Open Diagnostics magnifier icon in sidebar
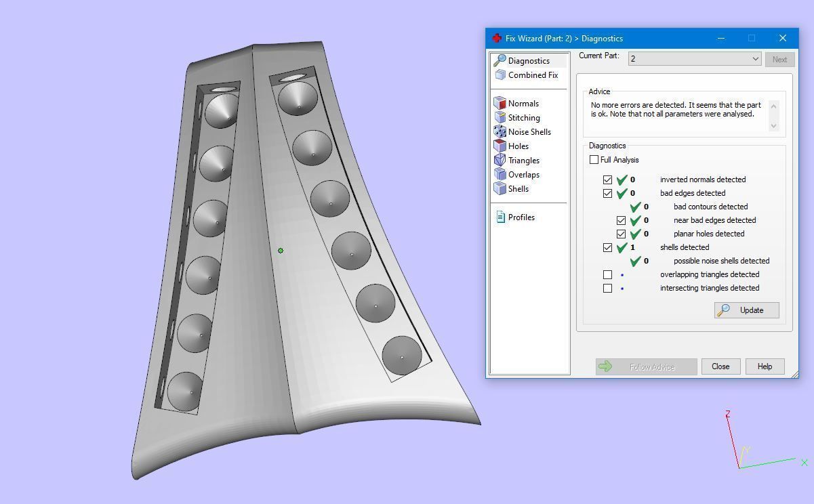Image resolution: width=814 pixels, height=504 pixels. (500, 60)
